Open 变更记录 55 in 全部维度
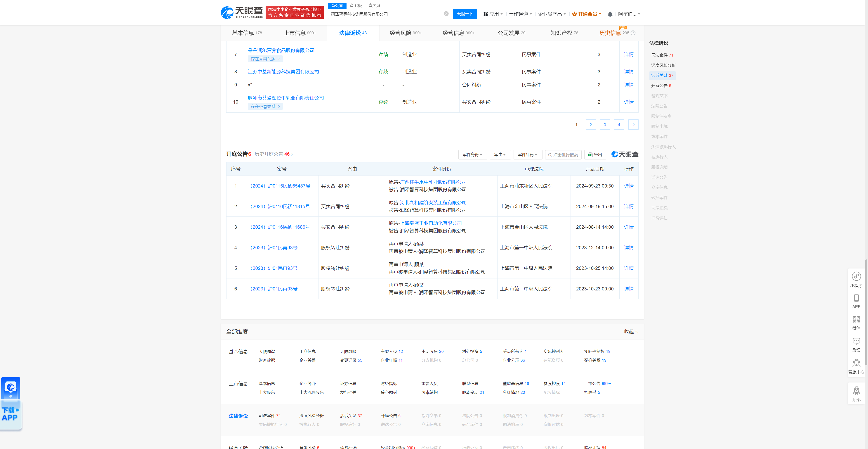The image size is (868, 449). point(351,360)
